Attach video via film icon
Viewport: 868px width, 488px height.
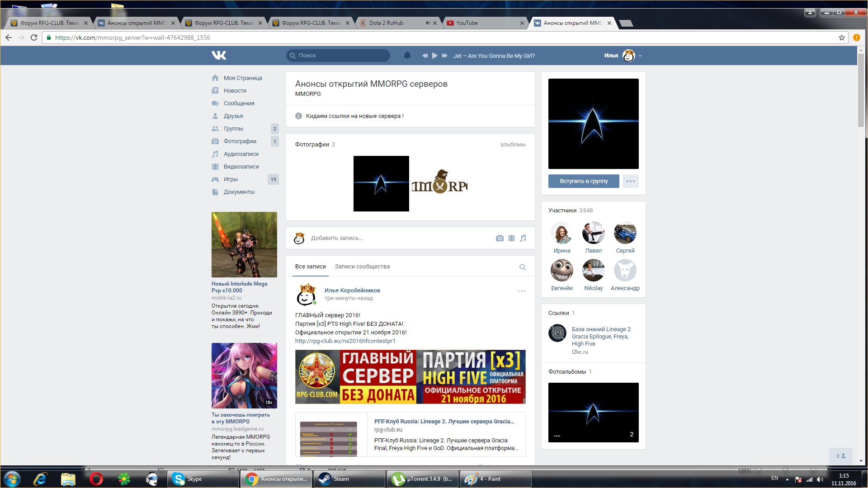point(511,238)
